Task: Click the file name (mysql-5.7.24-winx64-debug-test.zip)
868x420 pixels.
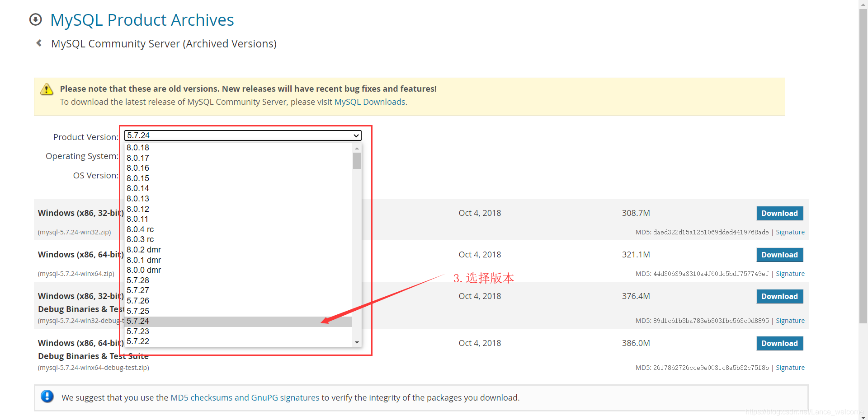Action: pyautogui.click(x=94, y=368)
